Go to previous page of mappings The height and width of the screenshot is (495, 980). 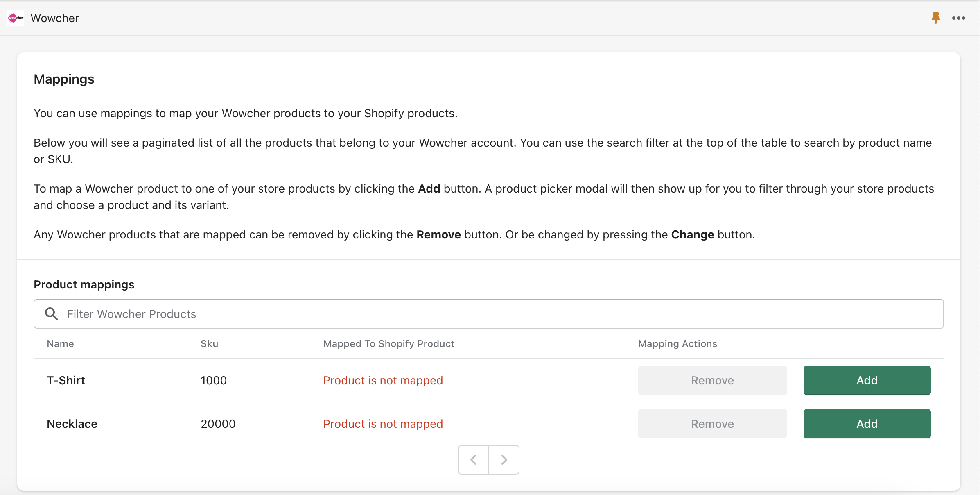[474, 460]
